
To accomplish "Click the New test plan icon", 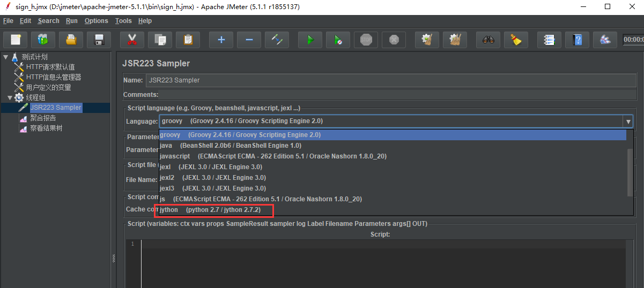I will (16, 40).
